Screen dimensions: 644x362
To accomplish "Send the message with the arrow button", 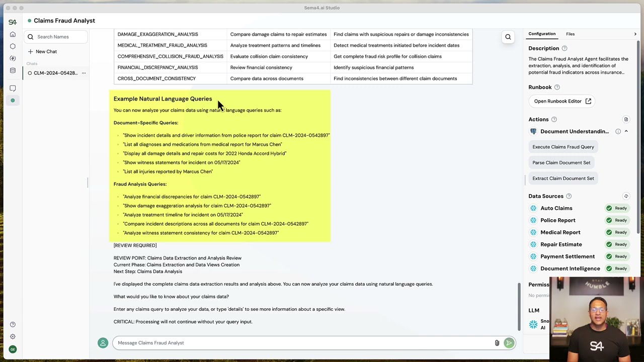I will 509,343.
